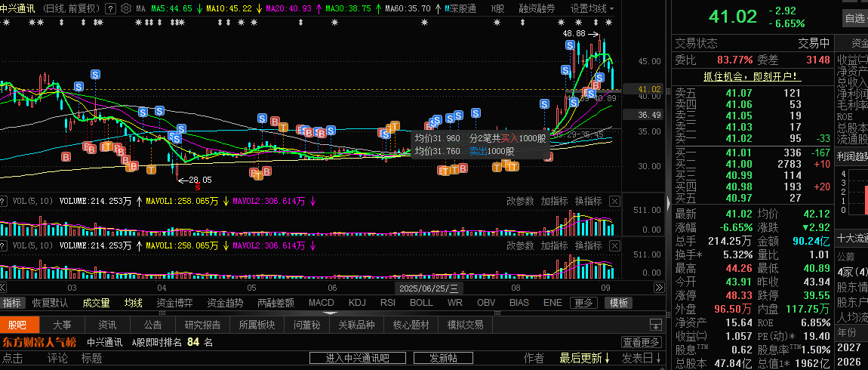This screenshot has height=370, width=868.
Task: Open the 所属板块 tab
Action: [x=257, y=325]
